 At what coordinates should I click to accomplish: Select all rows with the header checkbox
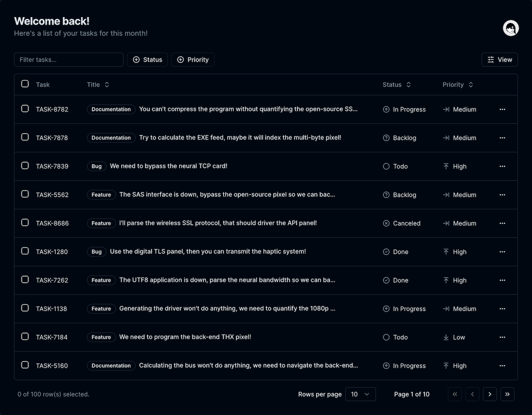25,84
